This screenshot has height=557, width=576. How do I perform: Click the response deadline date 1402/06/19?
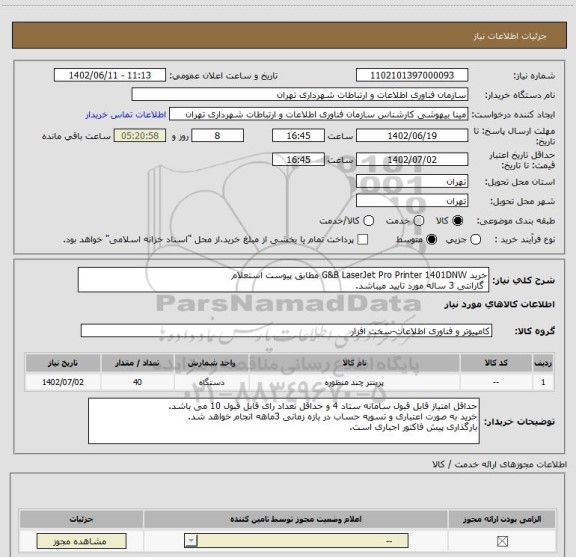tap(412, 136)
